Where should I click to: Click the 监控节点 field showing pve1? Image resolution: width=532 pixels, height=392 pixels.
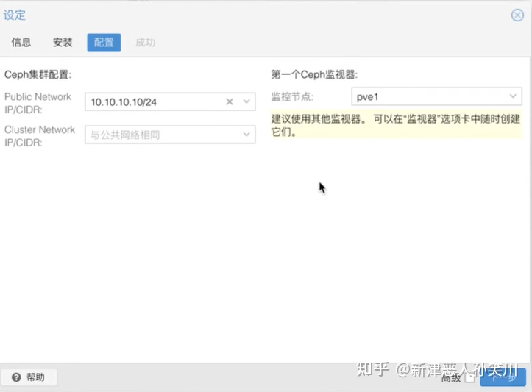click(427, 96)
